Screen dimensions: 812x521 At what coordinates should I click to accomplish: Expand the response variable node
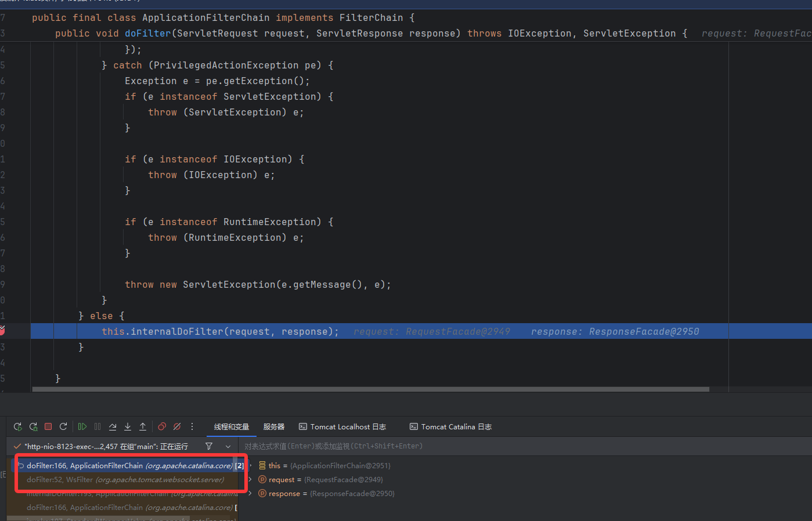[250, 494]
